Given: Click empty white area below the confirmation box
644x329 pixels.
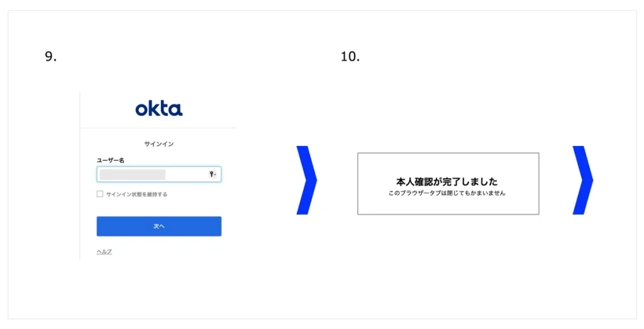Looking at the screenshot, I should (448, 264).
